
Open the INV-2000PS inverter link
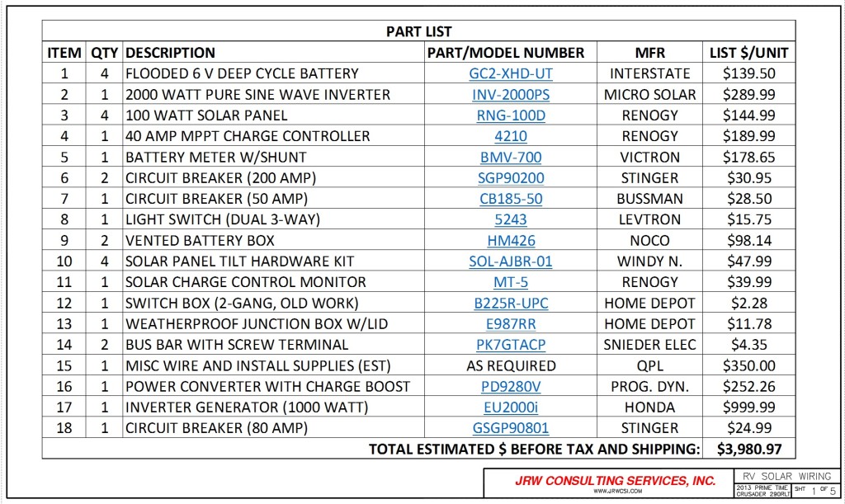point(510,95)
